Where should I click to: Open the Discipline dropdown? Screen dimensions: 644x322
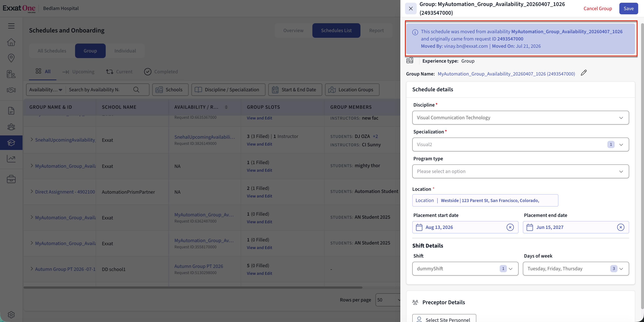coord(521,118)
